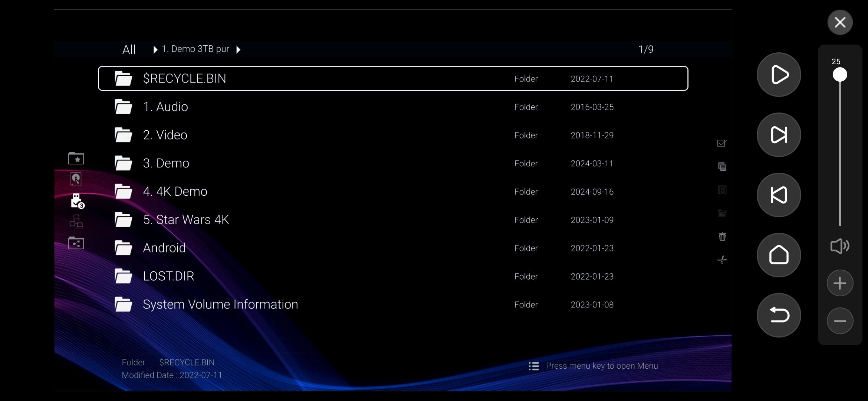Select All in the breadcrumb bar
Image resolution: width=868 pixels, height=401 pixels.
pyautogui.click(x=129, y=49)
